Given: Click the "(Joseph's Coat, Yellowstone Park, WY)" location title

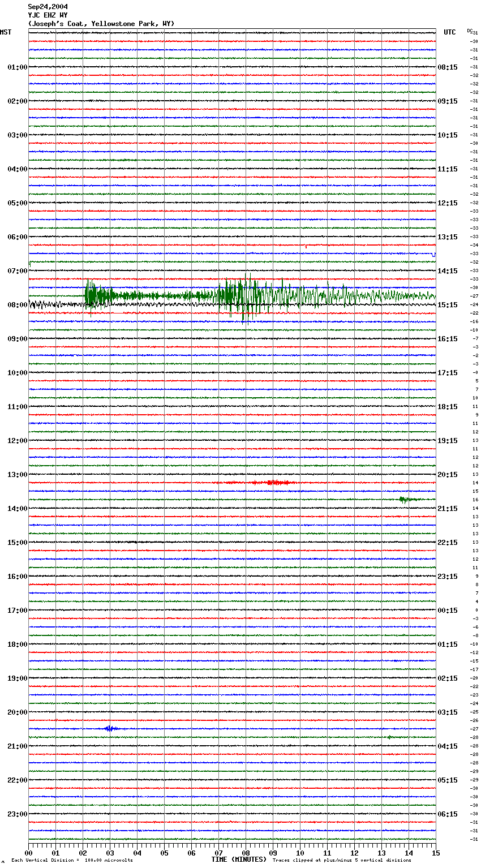Looking at the screenshot, I should pos(101,24).
